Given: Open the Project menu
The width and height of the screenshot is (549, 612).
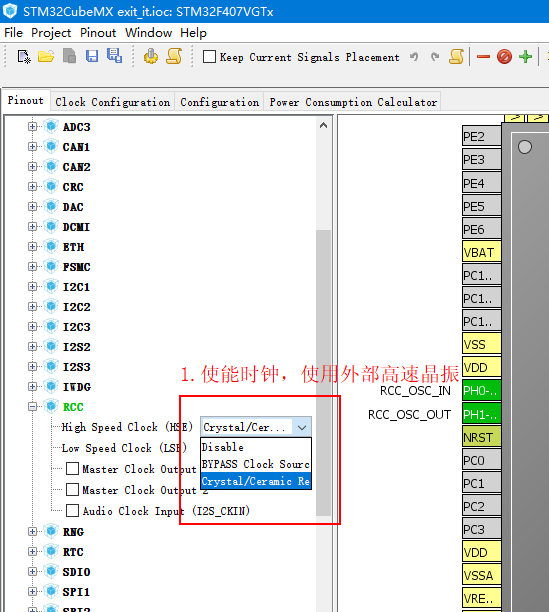Looking at the screenshot, I should tap(51, 33).
